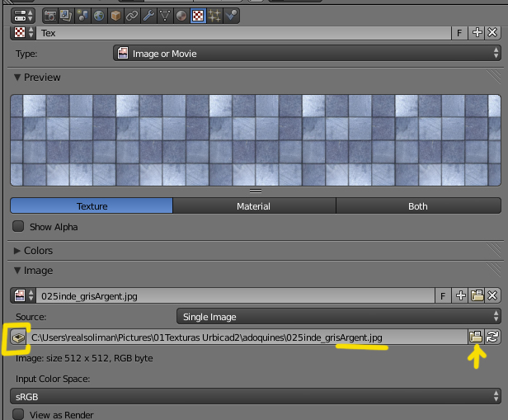Viewport: 508px width, 420px height.
Task: Select the Both preview mode button
Action: coord(418,205)
